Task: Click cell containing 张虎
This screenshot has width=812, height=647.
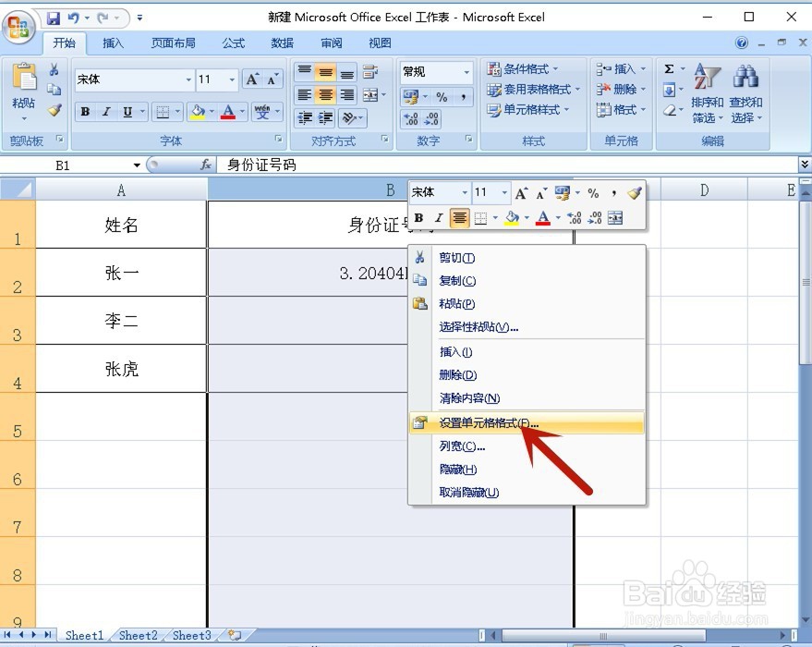Action: coord(121,368)
